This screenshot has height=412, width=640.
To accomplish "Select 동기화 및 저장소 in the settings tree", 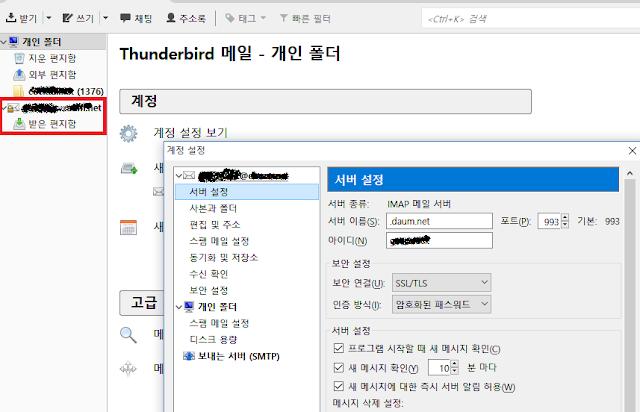I will coord(224,257).
